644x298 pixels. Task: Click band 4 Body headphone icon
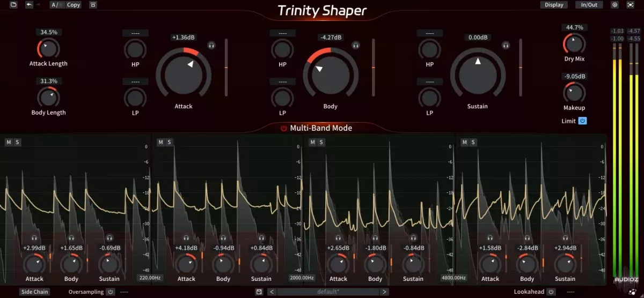528,237
